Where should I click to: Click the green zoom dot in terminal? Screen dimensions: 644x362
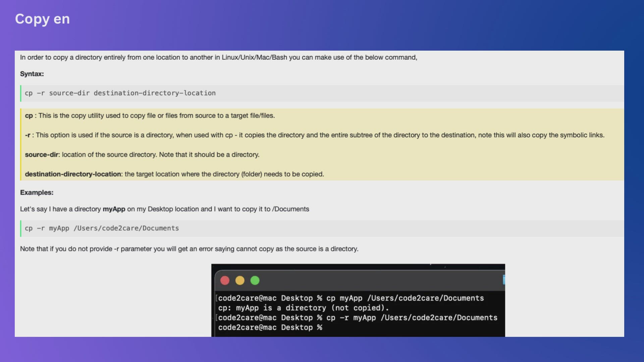coord(255,281)
